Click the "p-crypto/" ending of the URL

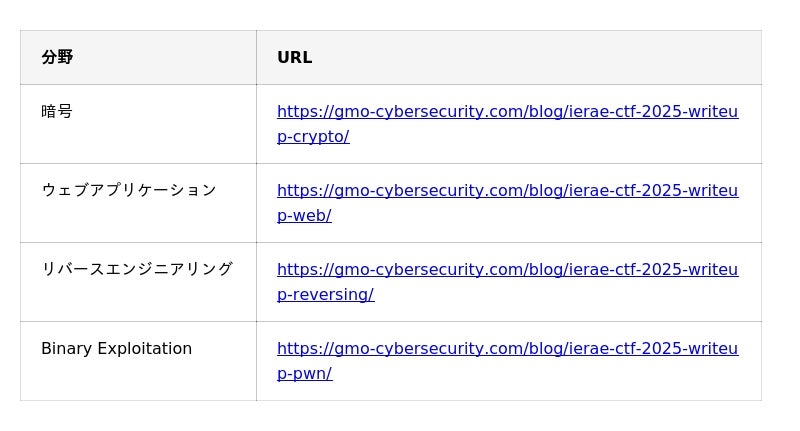pos(313,137)
